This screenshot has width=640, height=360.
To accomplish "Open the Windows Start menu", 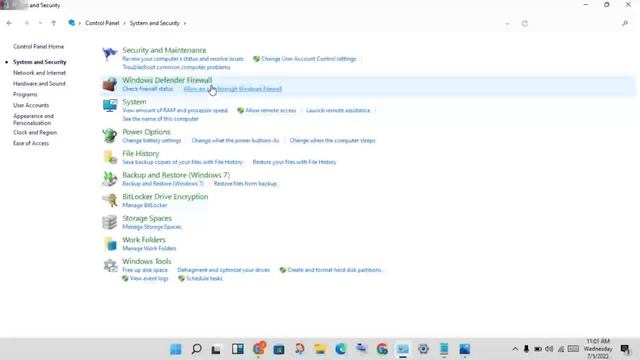I will [x=176, y=349].
